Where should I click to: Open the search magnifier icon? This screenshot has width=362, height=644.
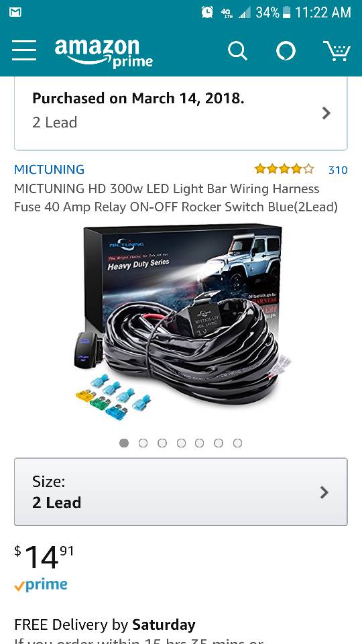coord(237,52)
